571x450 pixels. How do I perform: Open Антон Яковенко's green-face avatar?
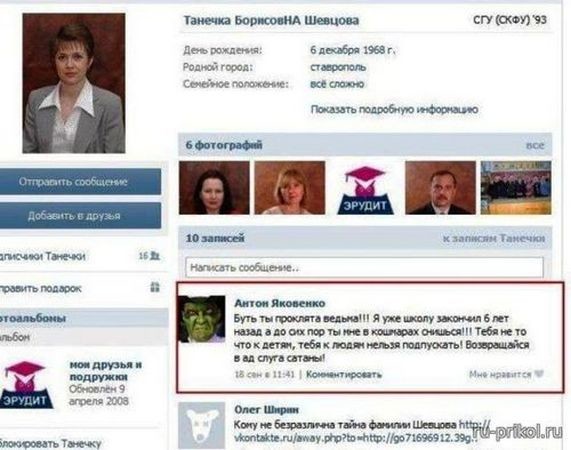point(202,319)
